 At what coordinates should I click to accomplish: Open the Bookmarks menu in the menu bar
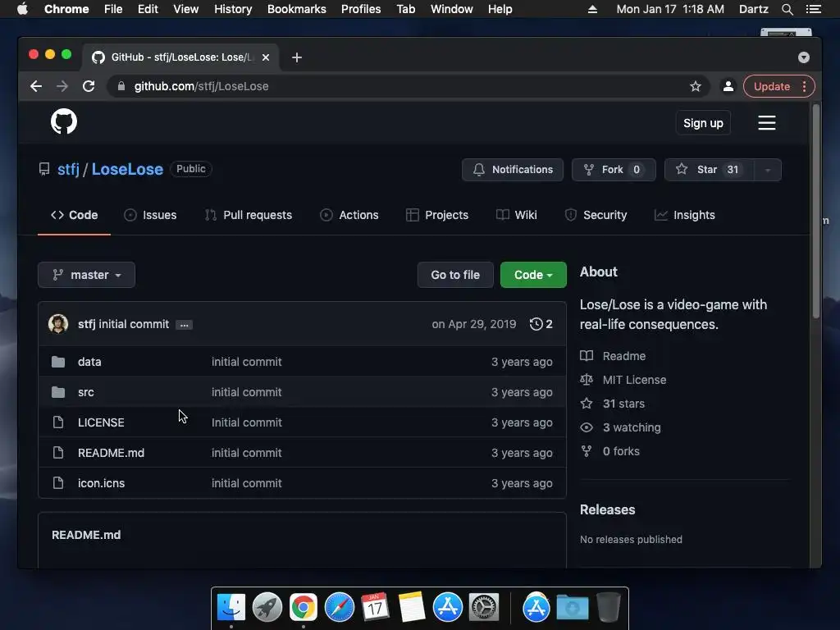(296, 9)
